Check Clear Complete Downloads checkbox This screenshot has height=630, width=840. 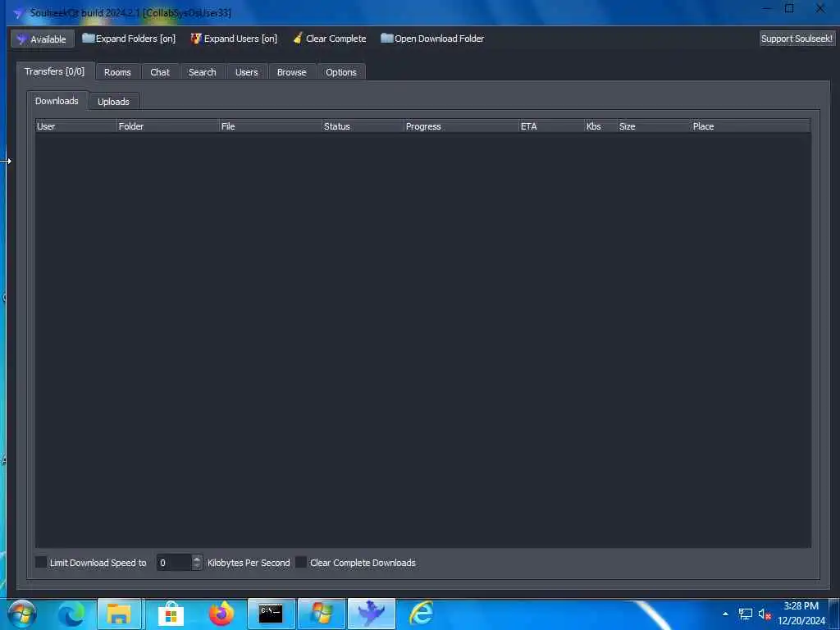[301, 562]
